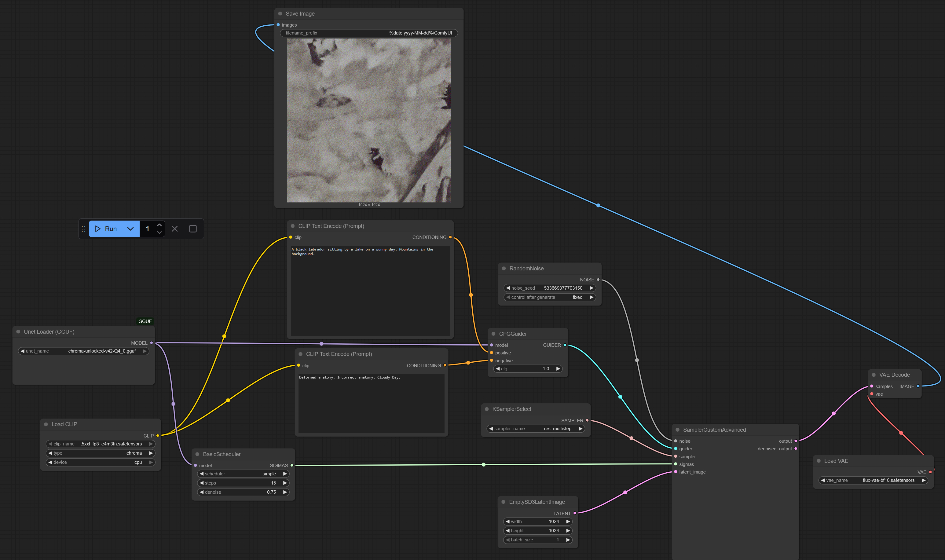The image size is (945, 560).
Task: Open unet_name chroma-unlocked model dropdown
Action: [x=83, y=351]
